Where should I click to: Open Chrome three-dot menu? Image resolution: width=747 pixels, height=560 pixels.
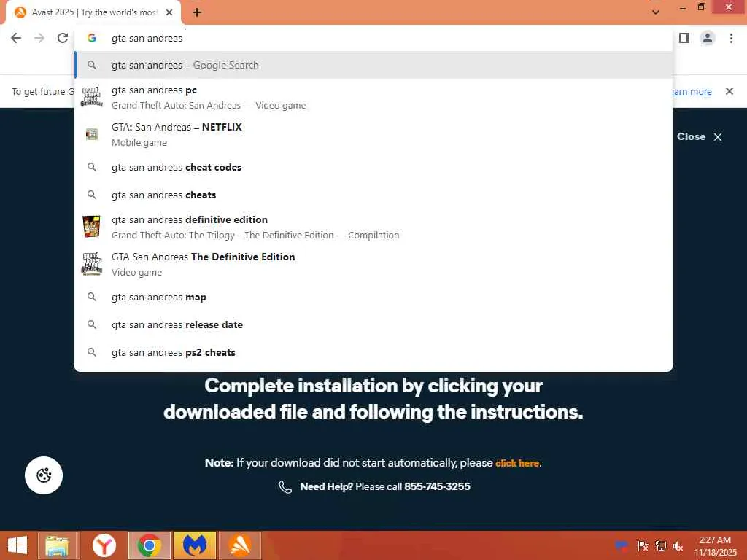[x=731, y=38]
